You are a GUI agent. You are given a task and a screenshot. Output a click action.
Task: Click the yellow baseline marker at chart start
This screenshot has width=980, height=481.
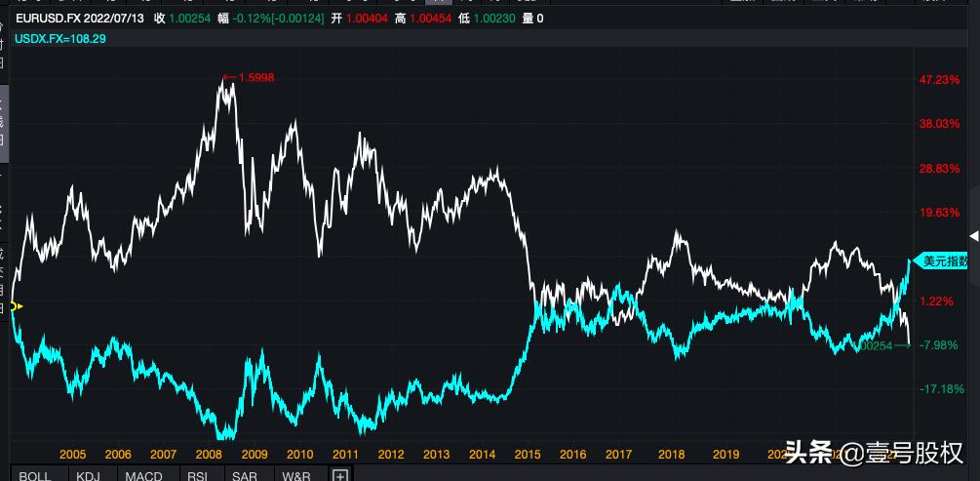[x=15, y=306]
